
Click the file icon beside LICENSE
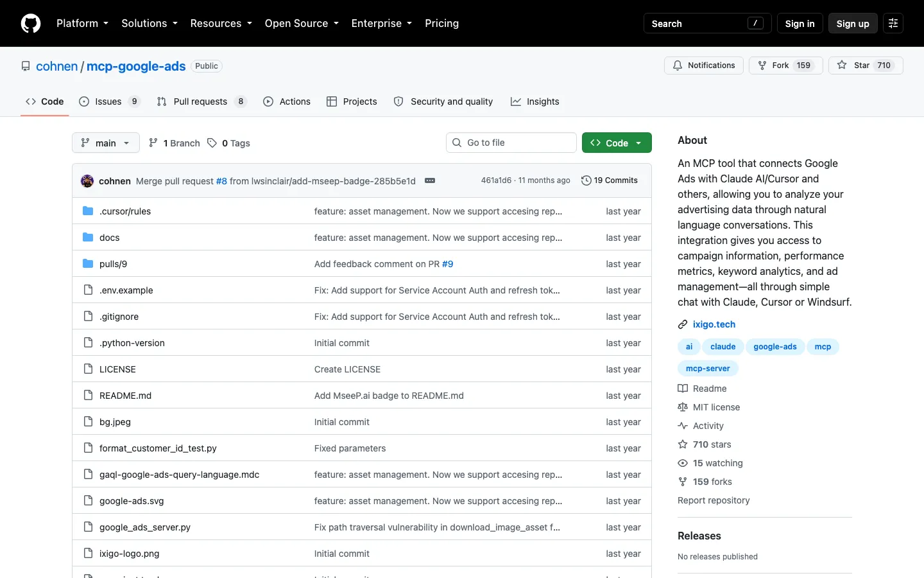pyautogui.click(x=88, y=369)
